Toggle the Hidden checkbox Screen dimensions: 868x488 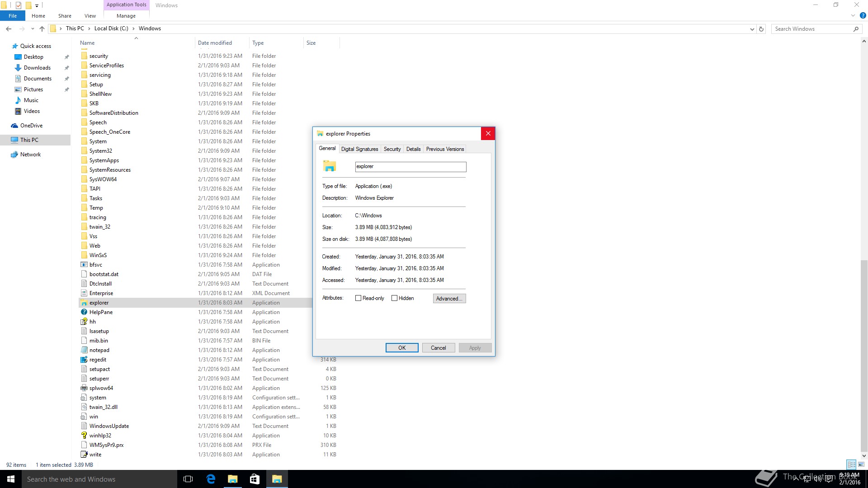(394, 298)
